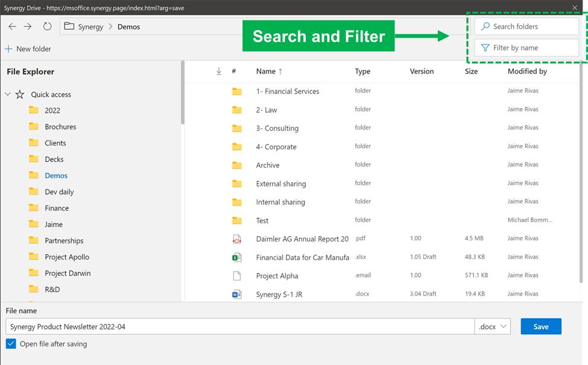Click the folder icon for 1- Financial Services

[236, 92]
